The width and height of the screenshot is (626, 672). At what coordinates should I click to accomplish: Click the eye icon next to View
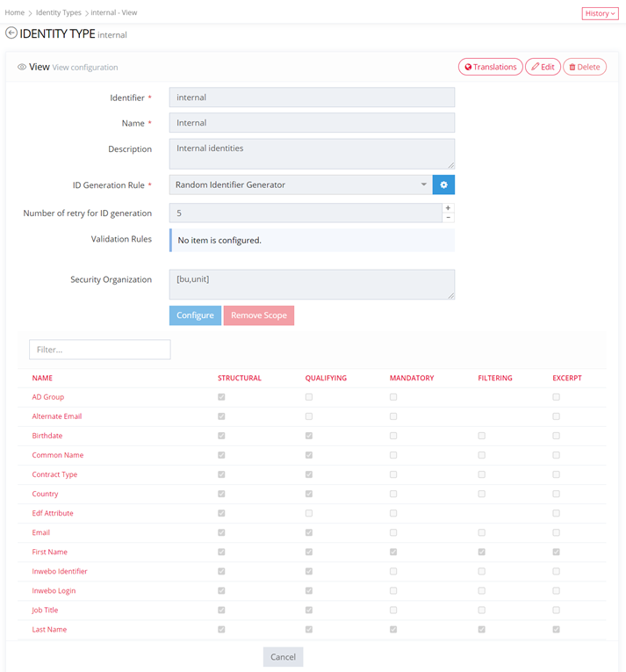click(x=22, y=67)
